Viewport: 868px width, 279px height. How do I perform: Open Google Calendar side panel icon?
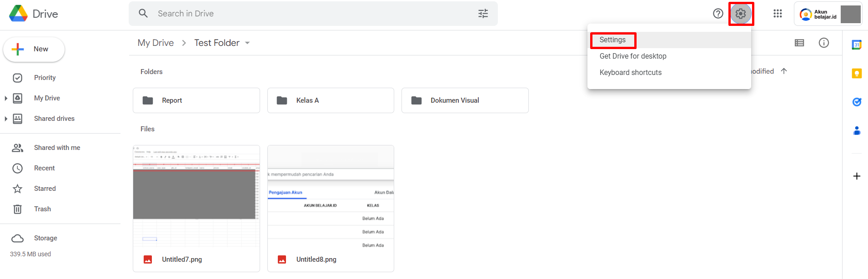tap(857, 45)
